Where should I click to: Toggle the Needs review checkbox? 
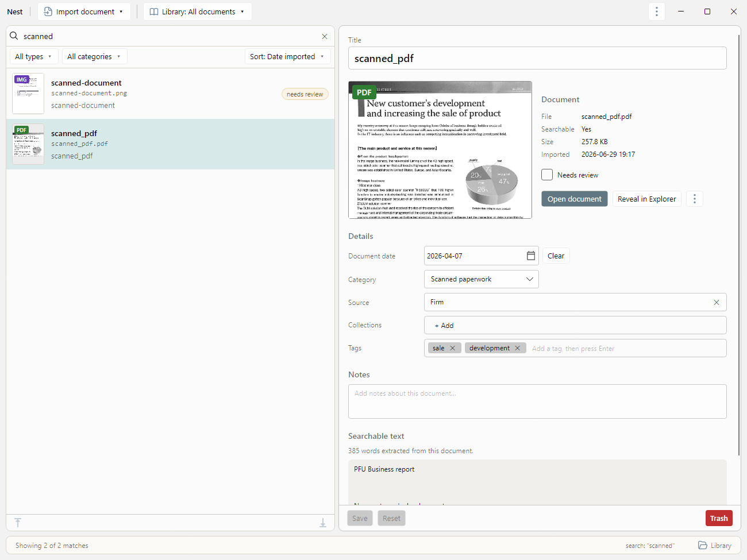(547, 175)
